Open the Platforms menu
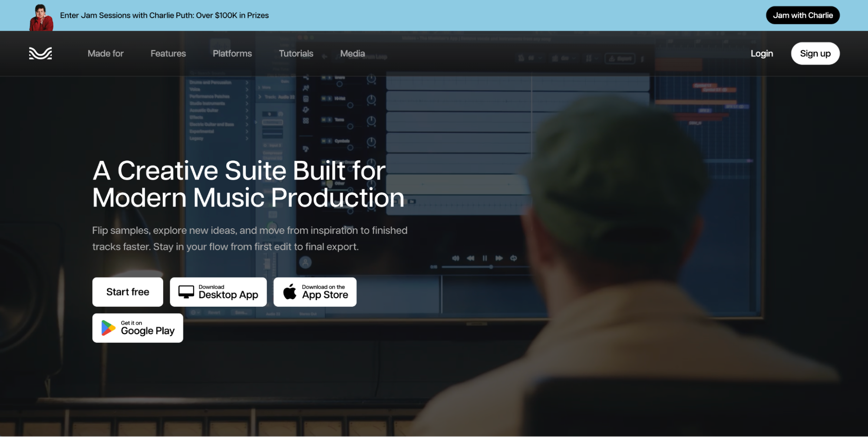This screenshot has height=437, width=868. (x=232, y=53)
